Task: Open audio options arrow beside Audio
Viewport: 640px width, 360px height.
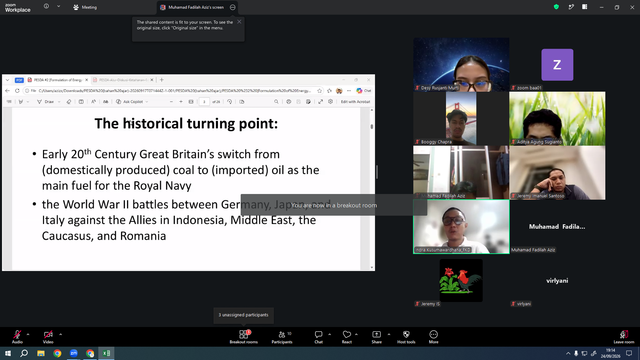Action: coord(28,334)
